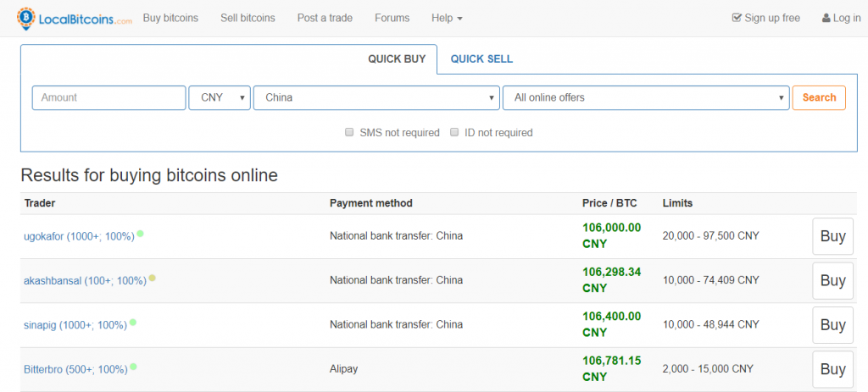Click limits 10,000 - 74,409 CNY
Screen dimensions: 868x392
(x=711, y=280)
